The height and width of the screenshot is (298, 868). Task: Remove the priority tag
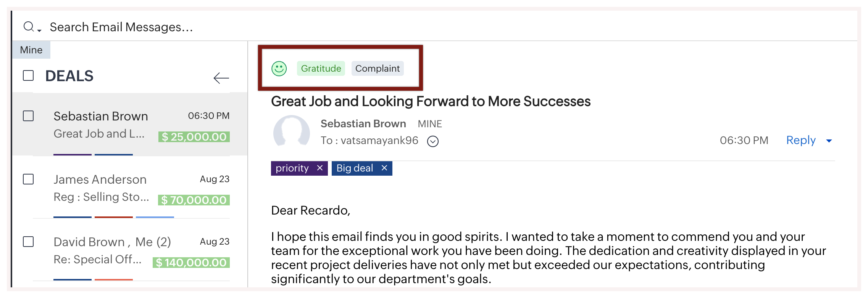[x=320, y=168]
